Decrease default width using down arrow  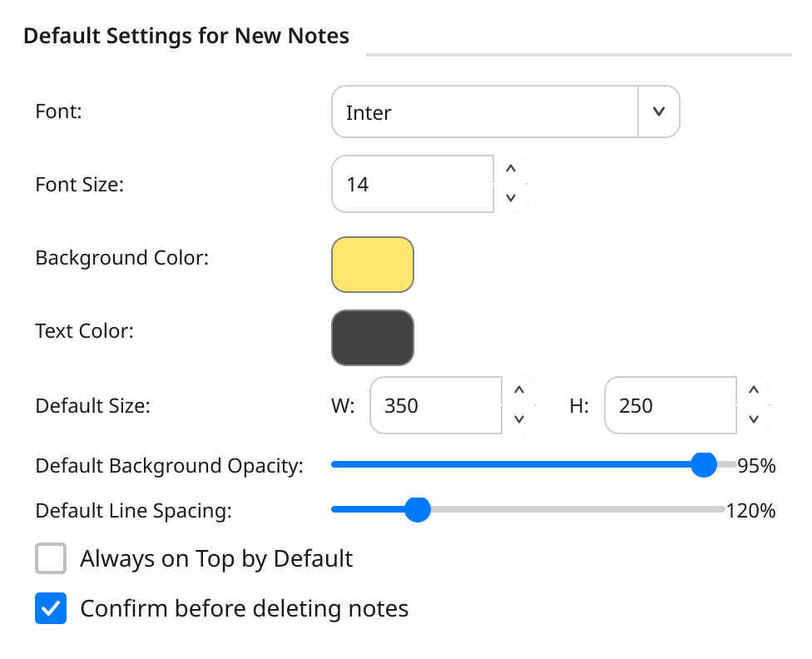[519, 419]
